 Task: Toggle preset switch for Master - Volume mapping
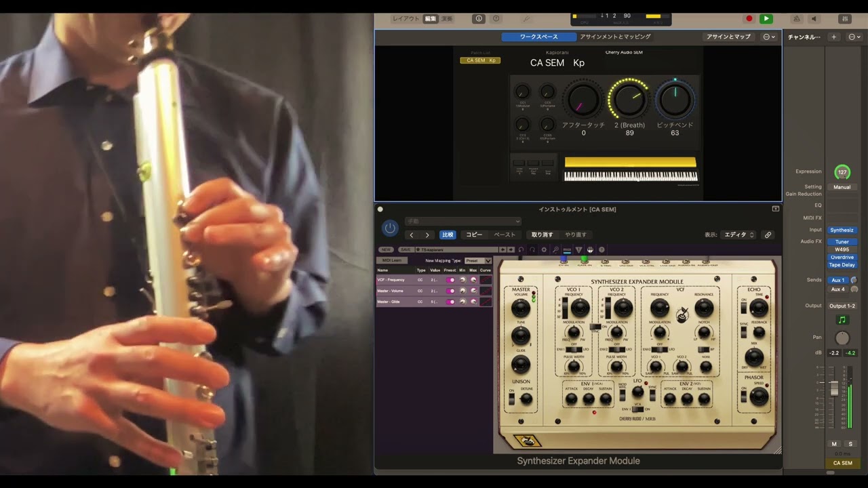[450, 291]
